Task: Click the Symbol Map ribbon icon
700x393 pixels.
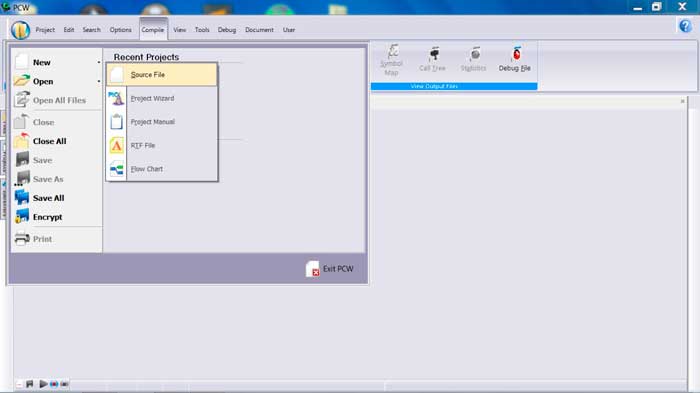Action: click(x=393, y=51)
